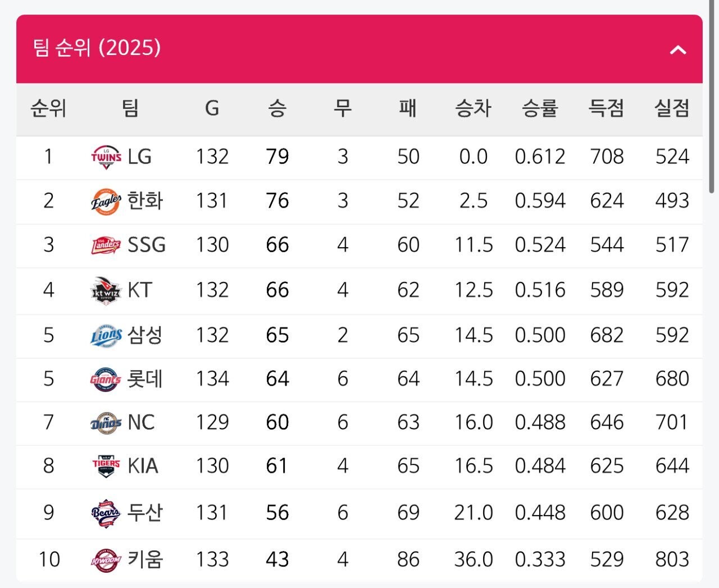Click the LG Twins team logo
The image size is (719, 588).
coord(106,157)
